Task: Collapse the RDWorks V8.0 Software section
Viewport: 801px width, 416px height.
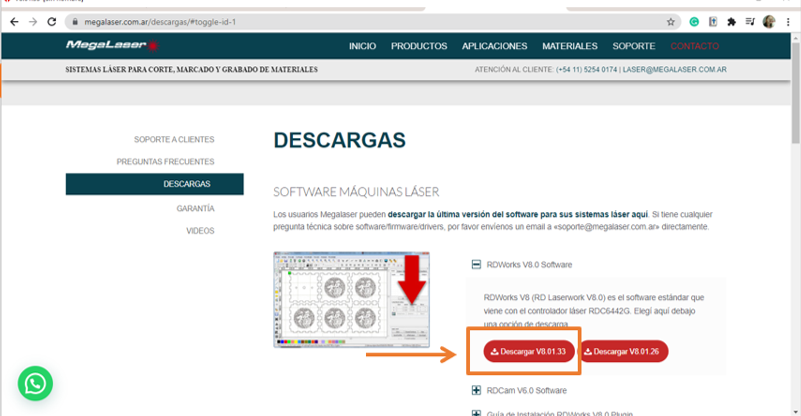Action: pos(476,265)
